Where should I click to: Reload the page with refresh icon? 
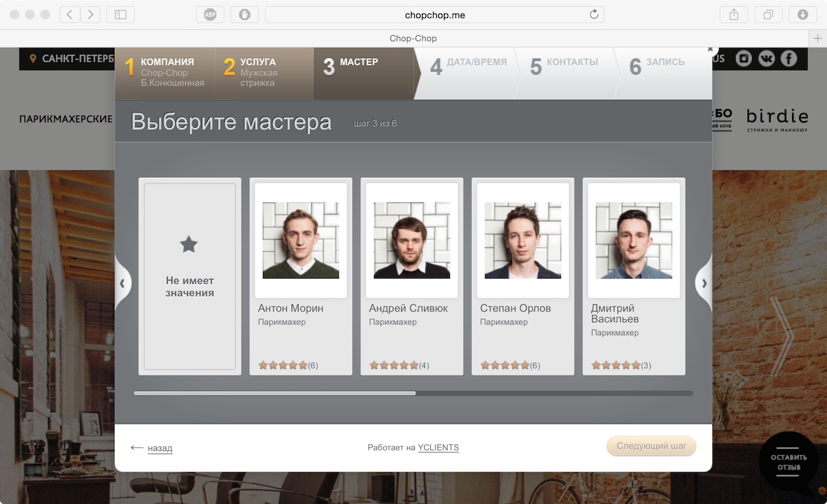[594, 15]
